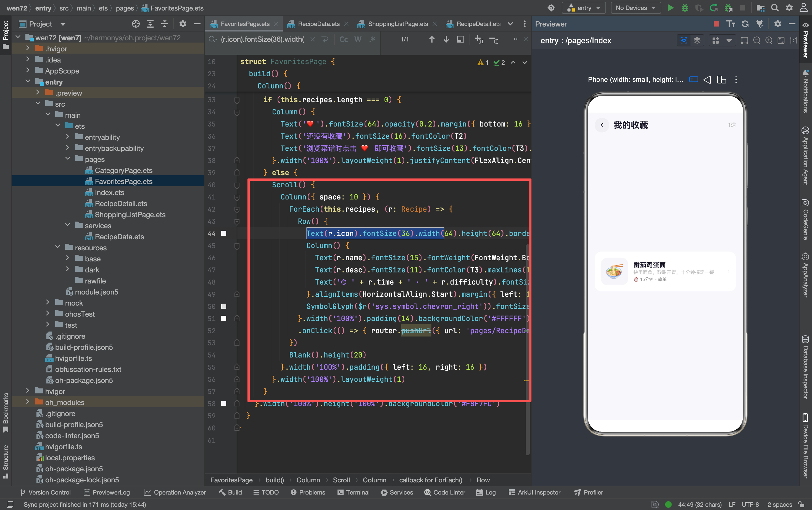Image resolution: width=812 pixels, height=510 pixels.
Task: Toggle the inspector mode in previewer
Action: coord(684,41)
